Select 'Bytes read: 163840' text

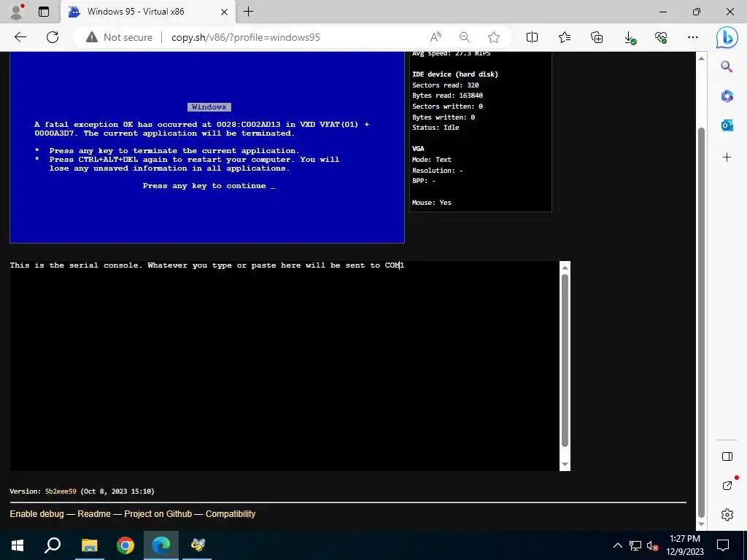447,96
